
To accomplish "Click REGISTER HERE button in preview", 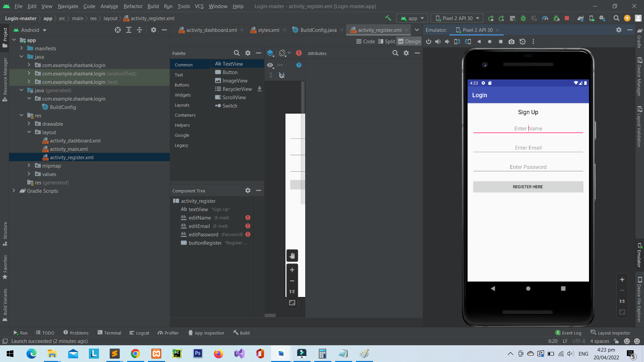I will click(x=528, y=186).
